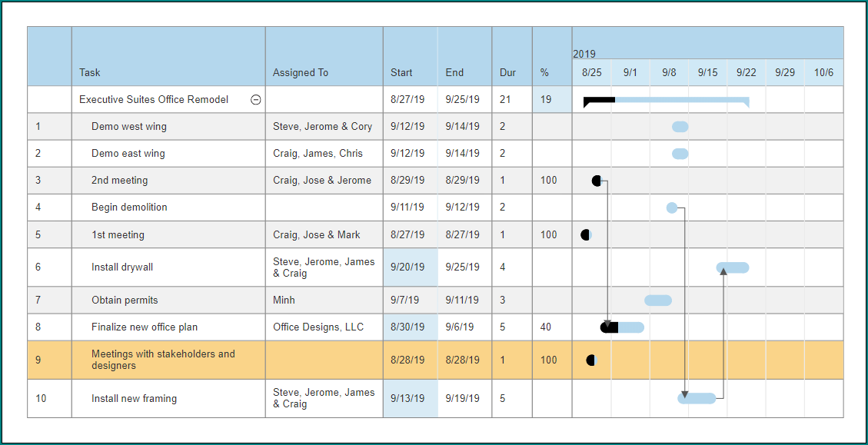Select the 2nd meeting task cell

click(168, 181)
